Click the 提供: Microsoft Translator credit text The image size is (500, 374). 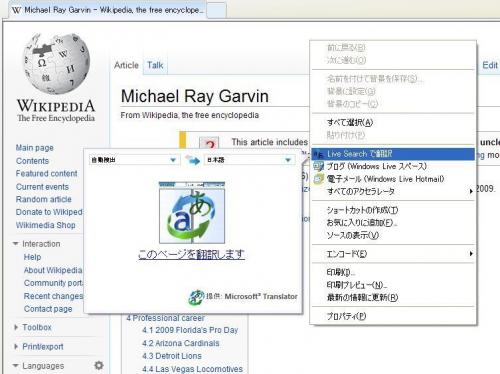[x=252, y=296]
